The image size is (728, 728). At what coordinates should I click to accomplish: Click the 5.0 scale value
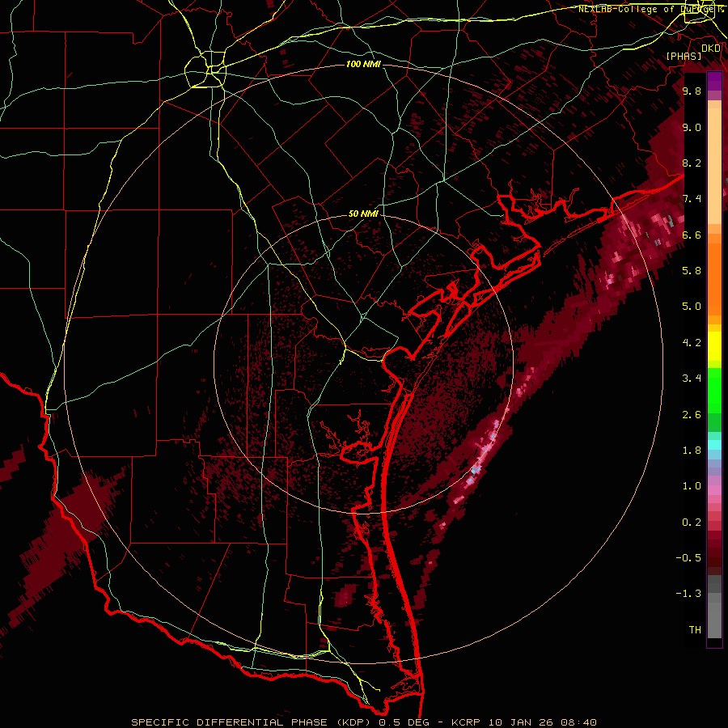point(692,307)
